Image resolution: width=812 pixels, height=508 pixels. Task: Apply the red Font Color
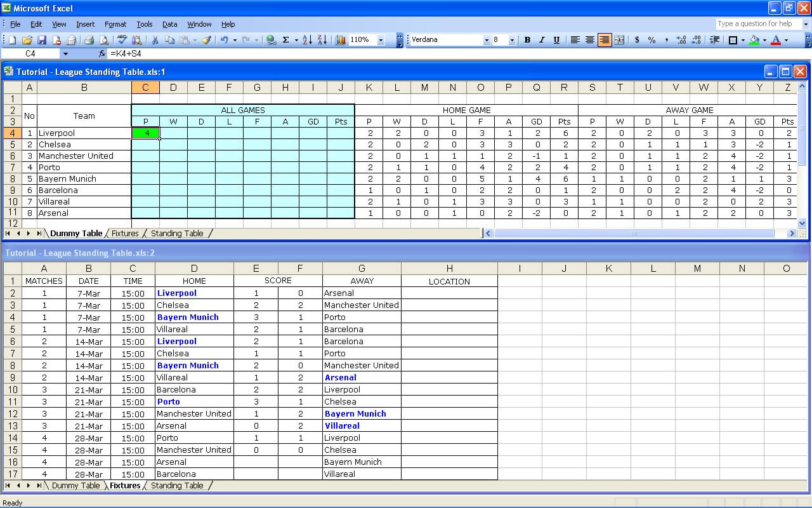coord(776,40)
